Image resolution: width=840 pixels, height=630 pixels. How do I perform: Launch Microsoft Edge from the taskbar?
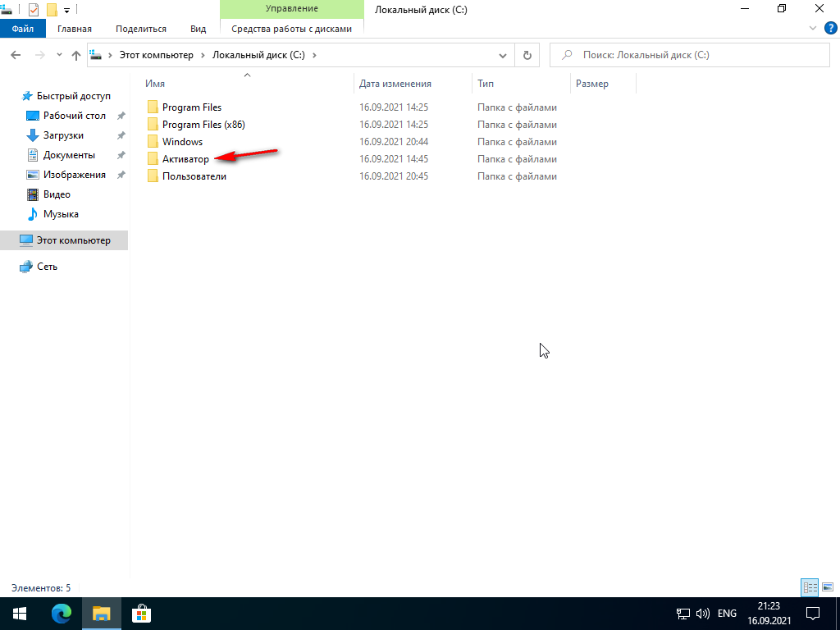61,614
